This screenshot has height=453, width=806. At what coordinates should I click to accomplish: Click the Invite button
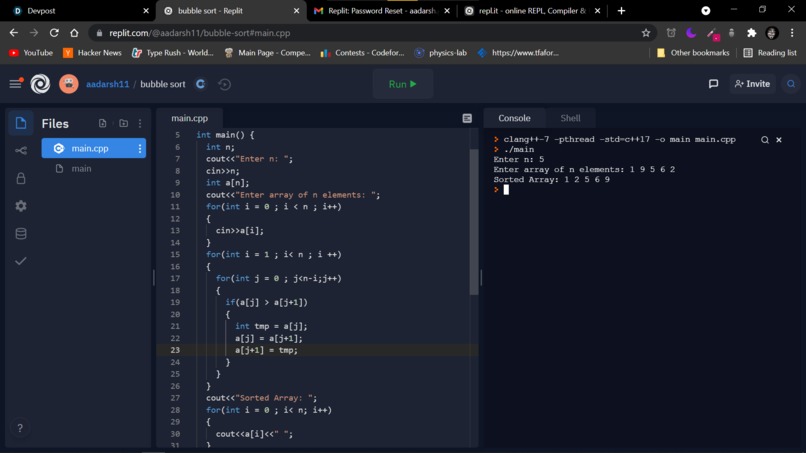coord(753,84)
